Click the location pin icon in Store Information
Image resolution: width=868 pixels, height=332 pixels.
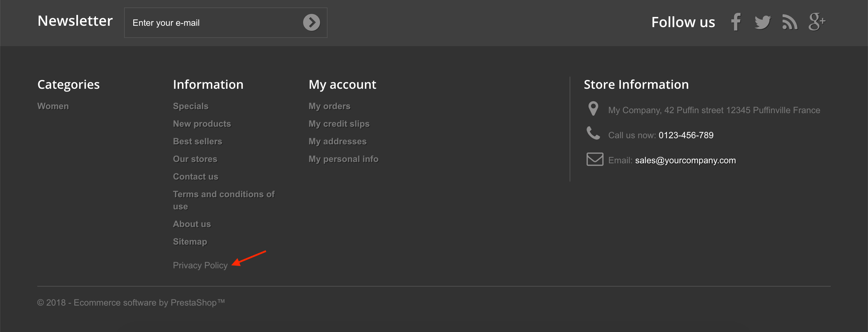[594, 108]
